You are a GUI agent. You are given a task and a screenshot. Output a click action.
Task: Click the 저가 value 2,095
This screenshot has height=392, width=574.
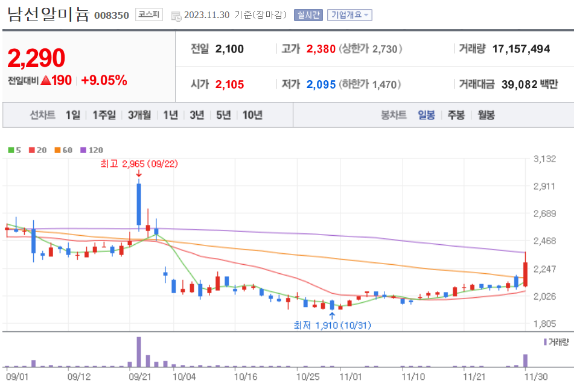pyautogui.click(x=321, y=84)
